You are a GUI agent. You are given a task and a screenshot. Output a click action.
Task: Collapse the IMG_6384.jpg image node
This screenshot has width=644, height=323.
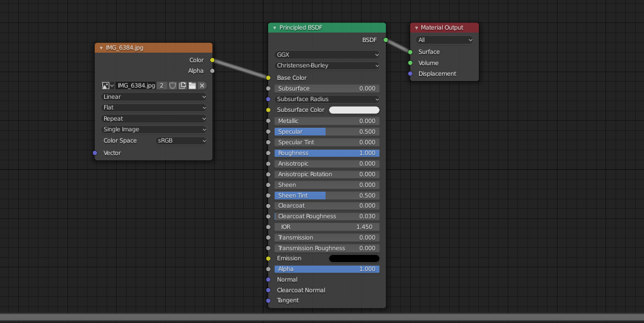(x=101, y=48)
